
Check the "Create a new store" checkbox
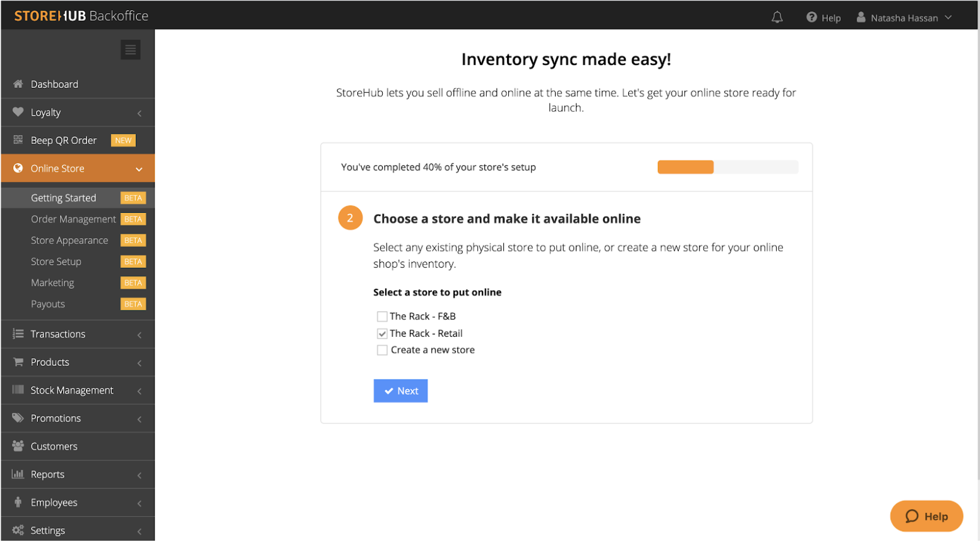point(382,350)
